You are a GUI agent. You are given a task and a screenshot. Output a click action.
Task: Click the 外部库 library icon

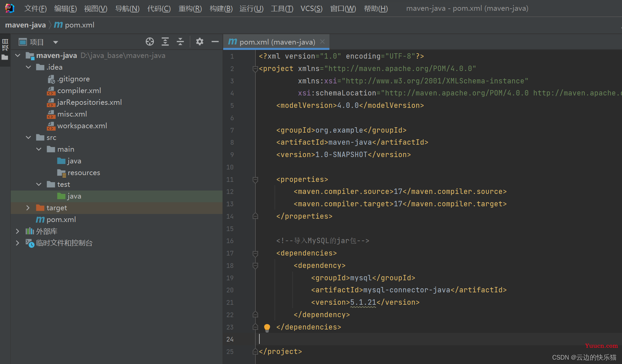30,231
